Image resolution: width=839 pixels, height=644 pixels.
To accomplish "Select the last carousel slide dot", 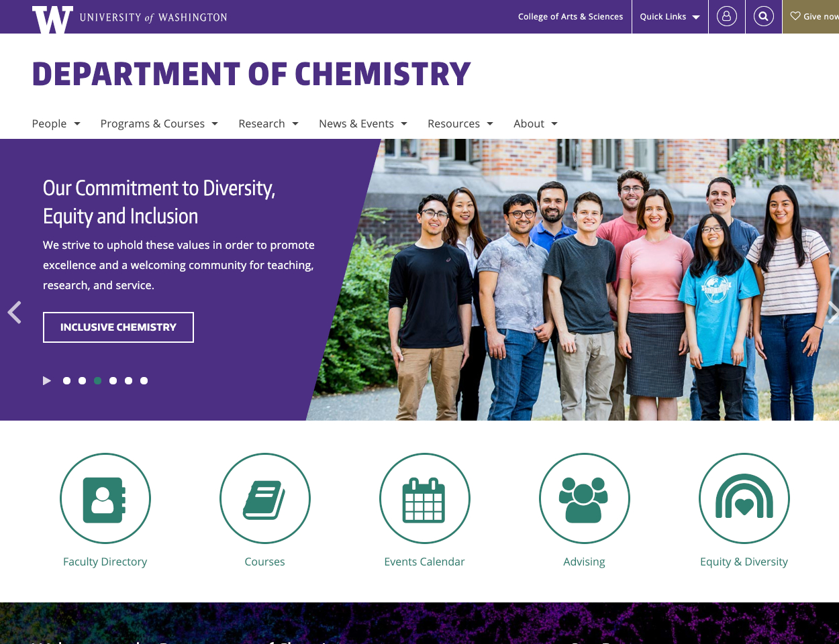I will [x=144, y=380].
